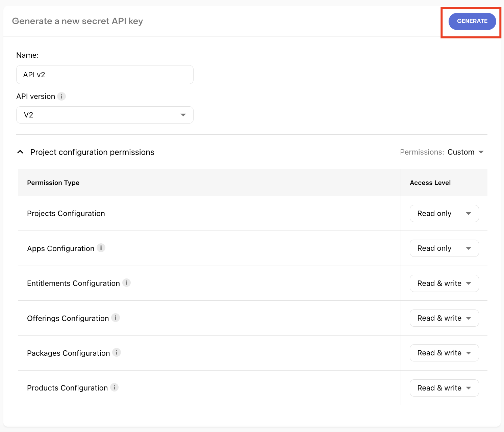
Task: Click the Permission Type column header
Action: (53, 183)
